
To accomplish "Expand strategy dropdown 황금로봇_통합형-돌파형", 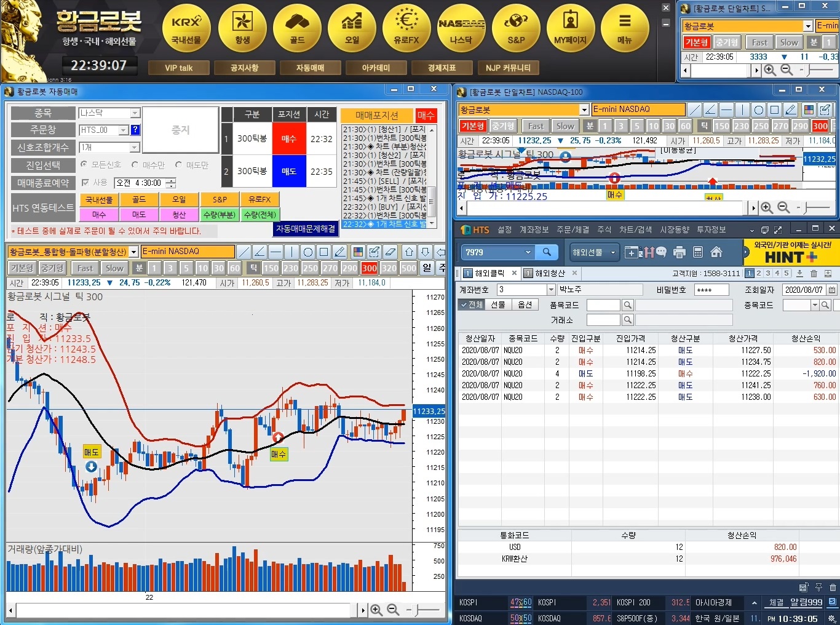I will click(x=133, y=252).
